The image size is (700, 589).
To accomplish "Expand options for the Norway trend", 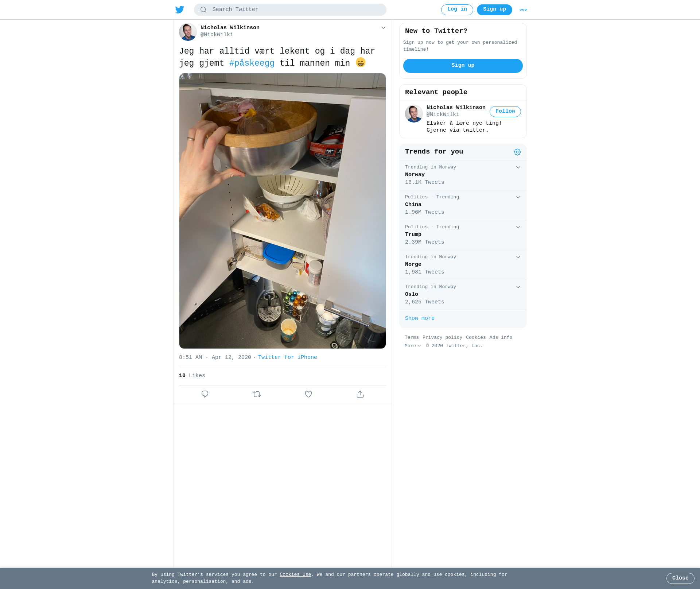I will 518,167.
